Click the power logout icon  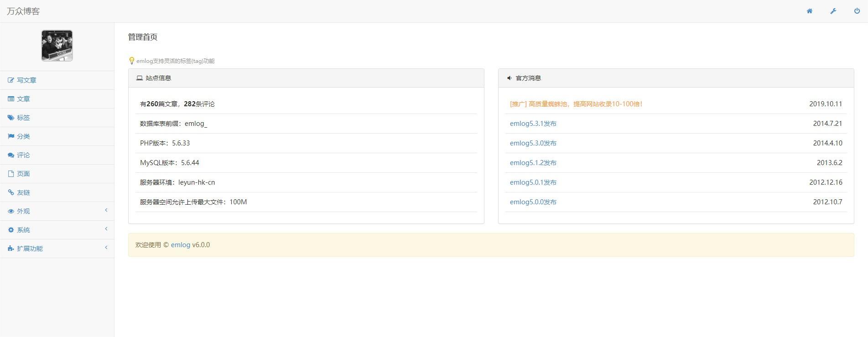857,11
